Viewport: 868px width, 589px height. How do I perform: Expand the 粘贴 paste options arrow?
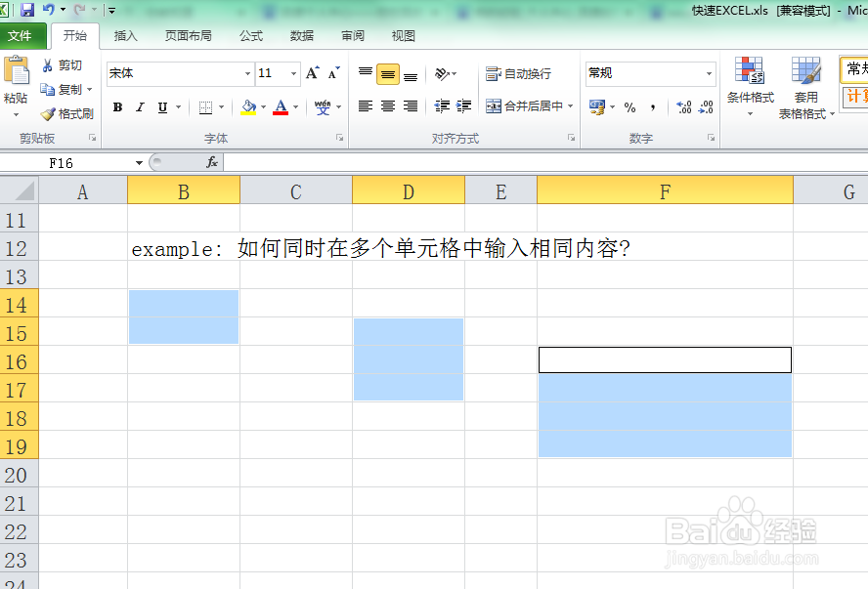16,115
